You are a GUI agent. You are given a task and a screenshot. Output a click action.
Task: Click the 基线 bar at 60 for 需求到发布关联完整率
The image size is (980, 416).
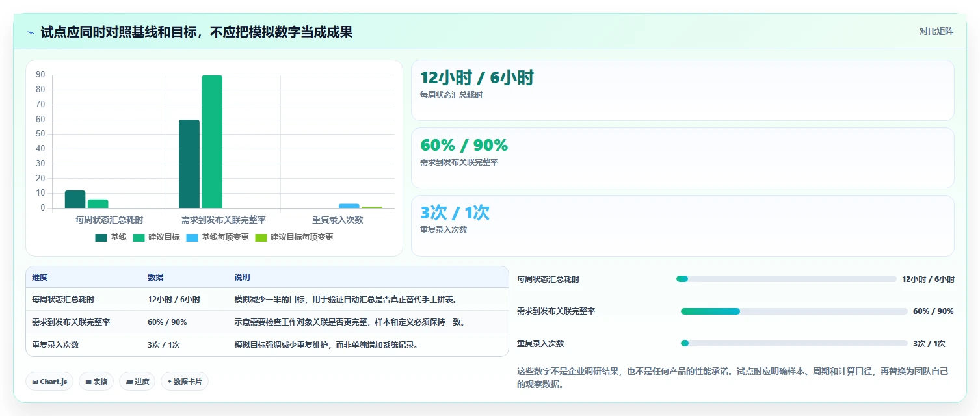point(189,164)
